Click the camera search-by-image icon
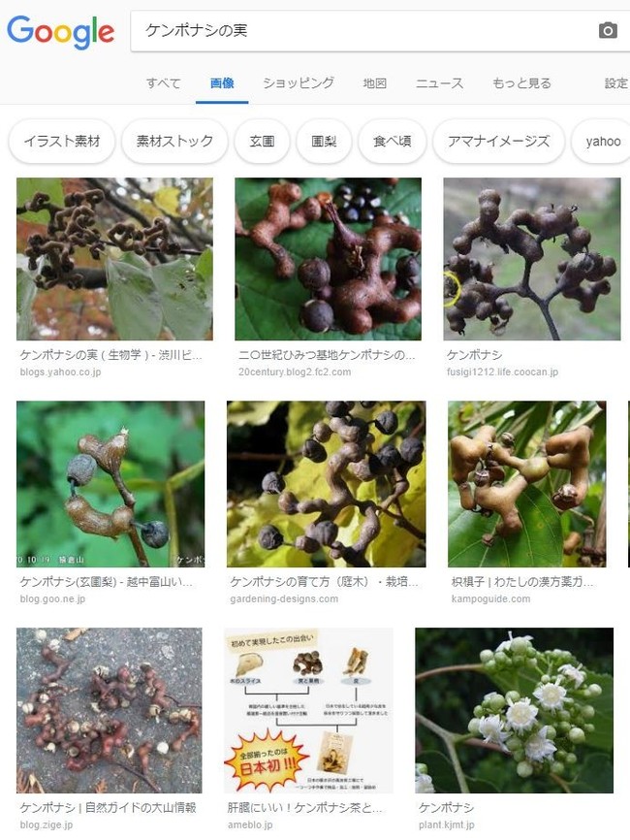Screen dimensions: 630x840 pos(608,30)
